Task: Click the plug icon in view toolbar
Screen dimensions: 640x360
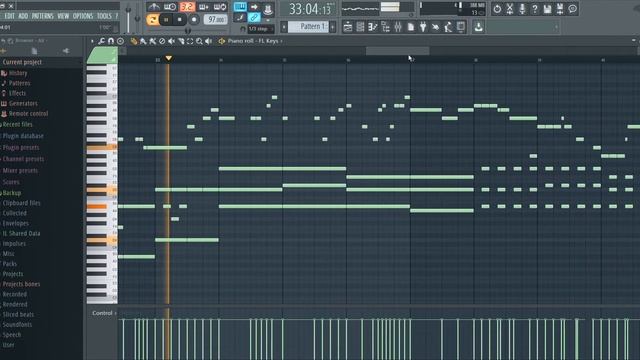Action: (x=423, y=27)
